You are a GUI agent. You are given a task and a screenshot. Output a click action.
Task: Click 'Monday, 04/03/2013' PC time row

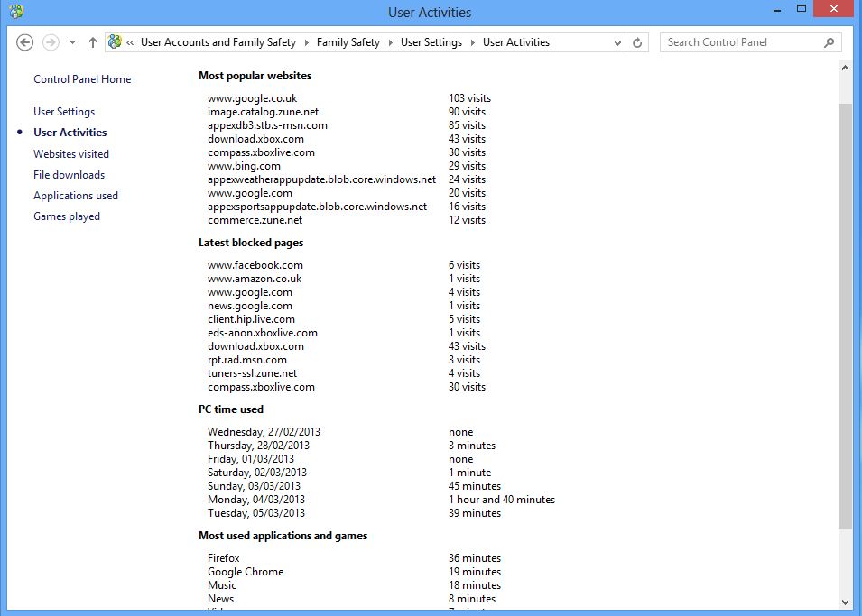pos(256,500)
